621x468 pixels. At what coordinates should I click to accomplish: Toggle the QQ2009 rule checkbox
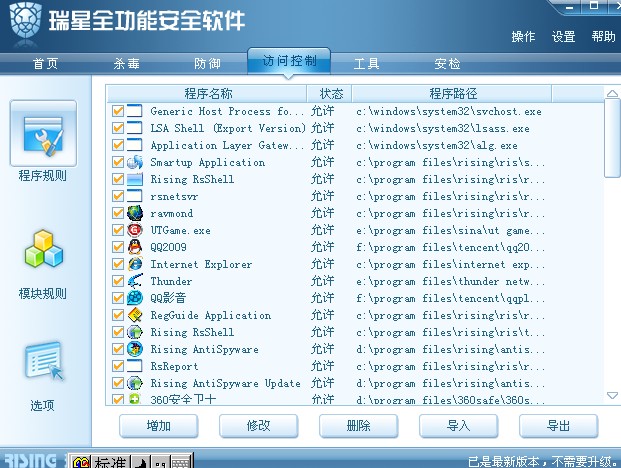pyautogui.click(x=118, y=247)
